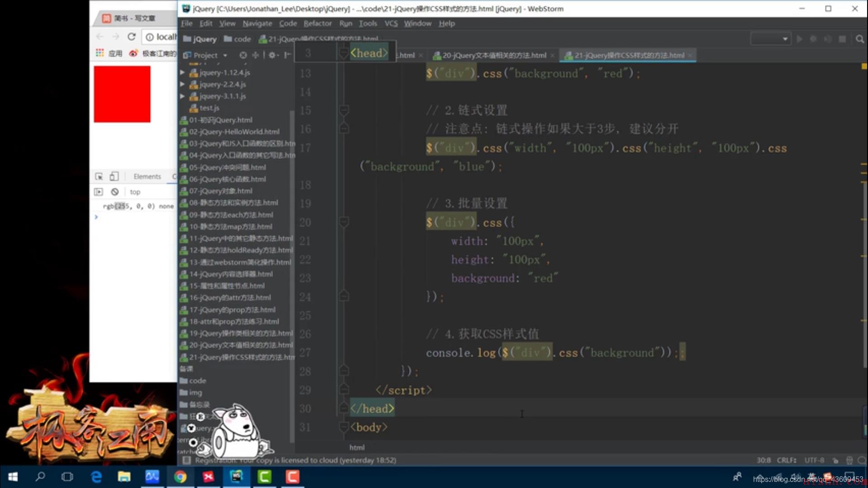Collapse the fold marker at line 20
868x488 pixels.
(x=344, y=221)
